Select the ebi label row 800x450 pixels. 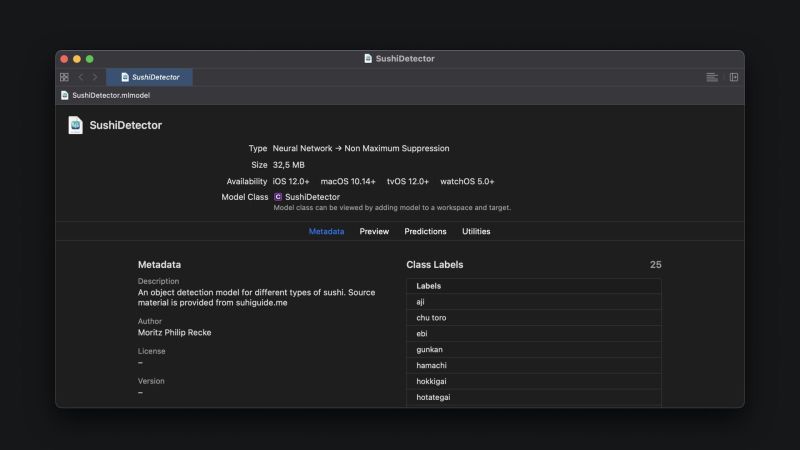pos(534,334)
